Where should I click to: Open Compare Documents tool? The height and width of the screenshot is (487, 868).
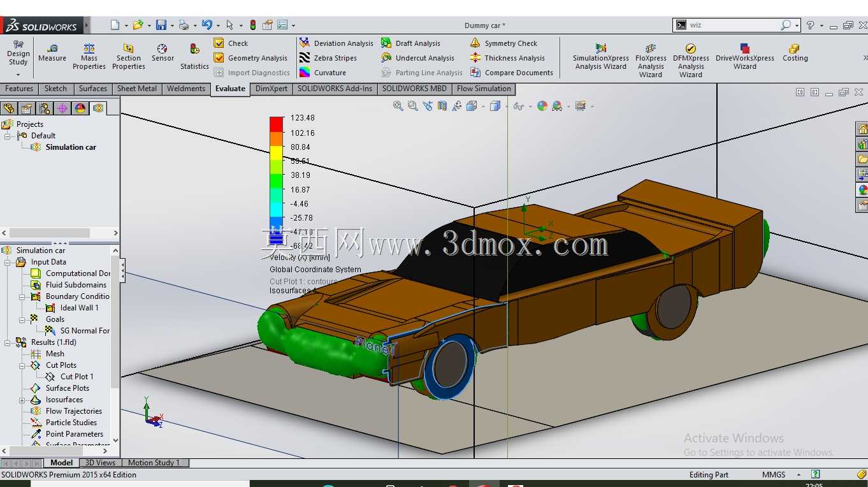512,73
